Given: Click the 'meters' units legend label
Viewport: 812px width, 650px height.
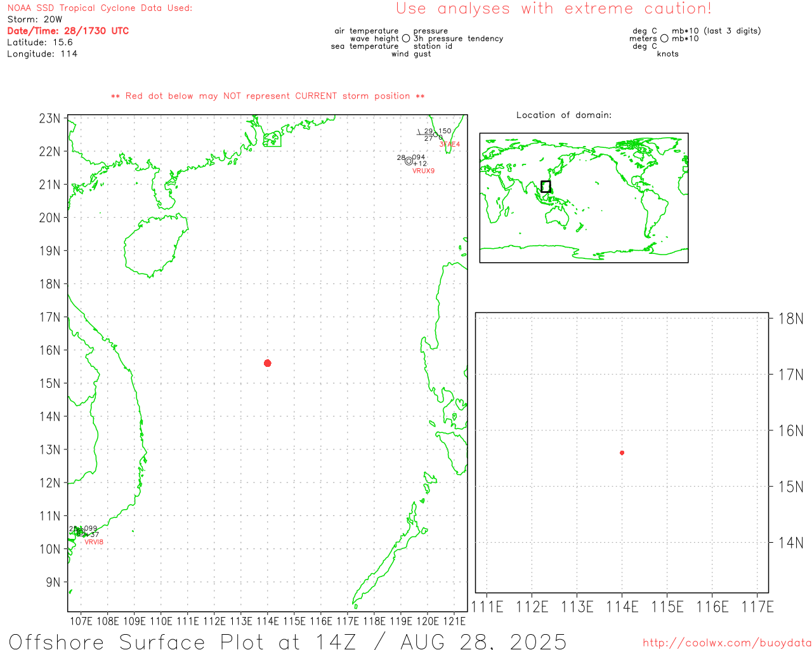Looking at the screenshot, I should click(x=643, y=39).
